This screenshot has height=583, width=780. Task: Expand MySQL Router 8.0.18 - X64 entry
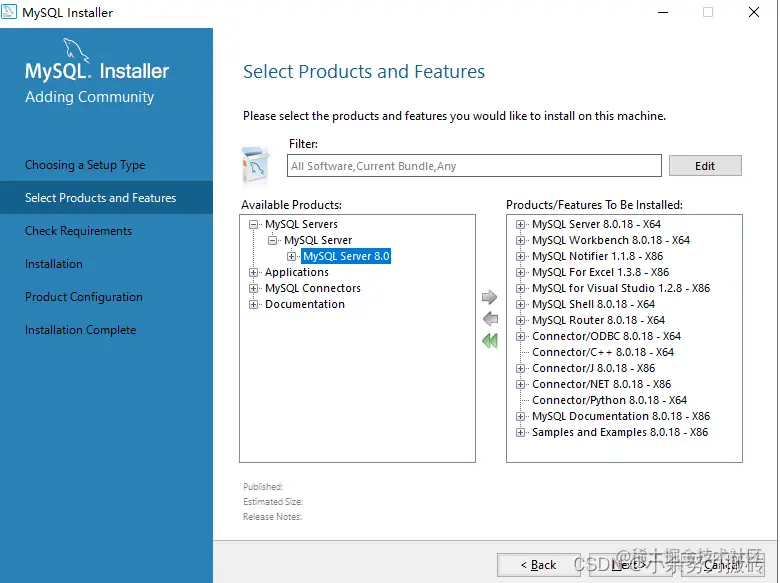coord(520,320)
